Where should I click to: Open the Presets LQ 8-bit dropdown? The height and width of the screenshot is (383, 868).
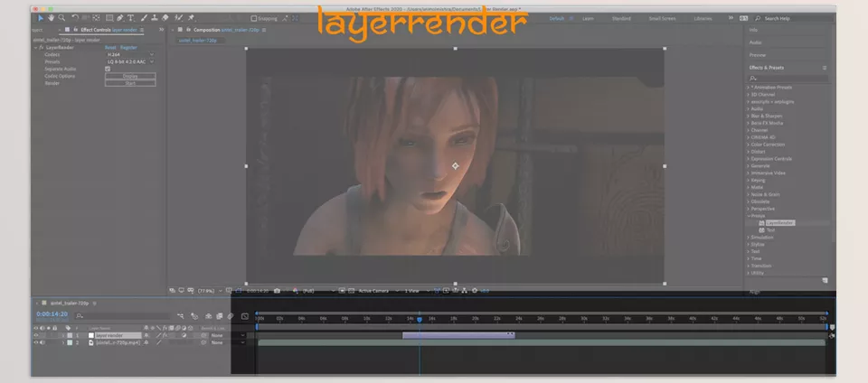pyautogui.click(x=130, y=62)
